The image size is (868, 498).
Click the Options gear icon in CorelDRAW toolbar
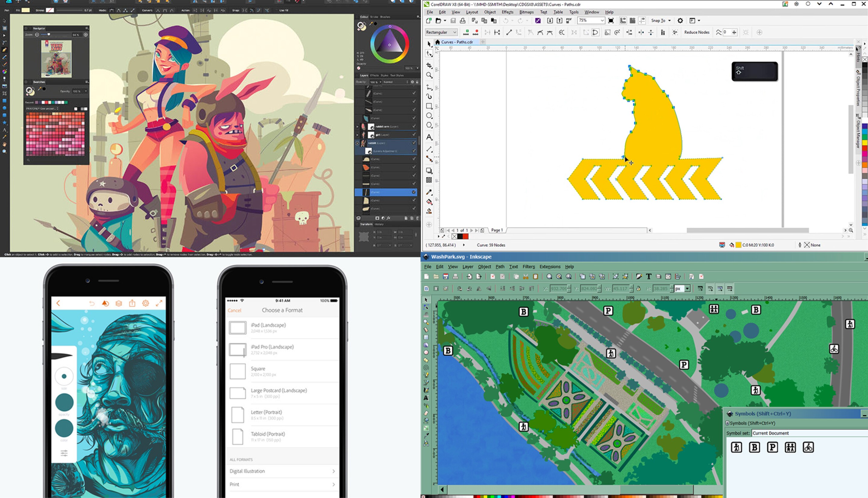coord(680,20)
